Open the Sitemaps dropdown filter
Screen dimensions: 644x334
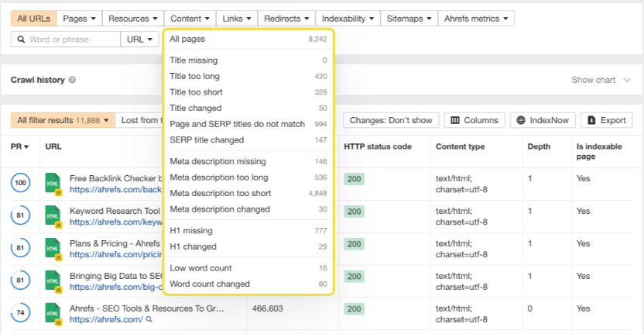pos(409,19)
